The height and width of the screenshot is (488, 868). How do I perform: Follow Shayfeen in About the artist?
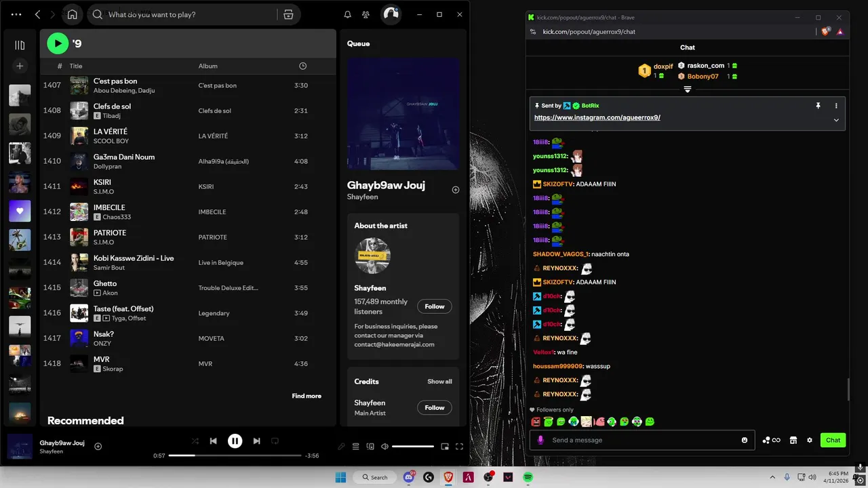435,306
